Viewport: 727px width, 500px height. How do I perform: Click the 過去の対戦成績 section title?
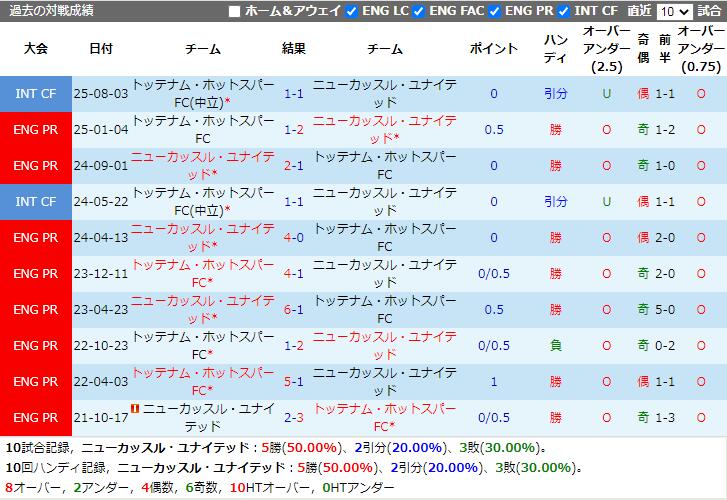point(49,11)
